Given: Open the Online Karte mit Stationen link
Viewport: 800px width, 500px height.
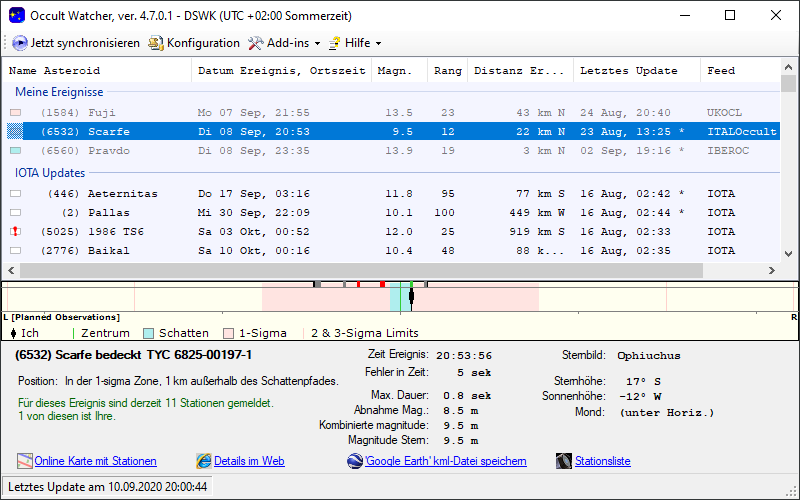Looking at the screenshot, I should (x=95, y=461).
